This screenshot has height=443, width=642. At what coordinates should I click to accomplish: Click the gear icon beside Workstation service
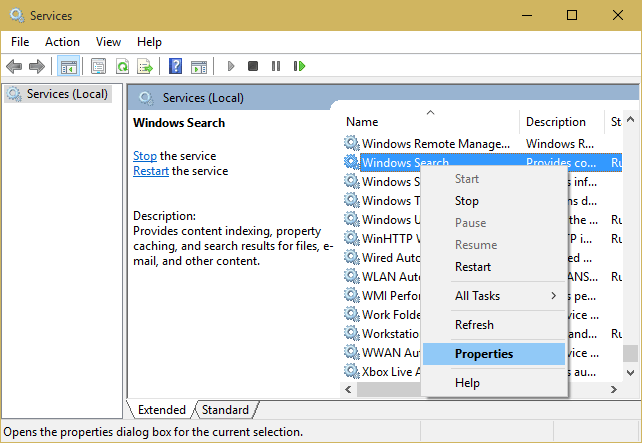click(x=351, y=333)
